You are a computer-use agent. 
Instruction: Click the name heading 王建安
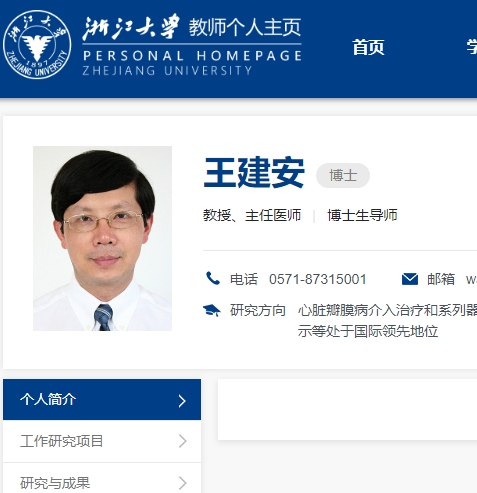point(254,173)
